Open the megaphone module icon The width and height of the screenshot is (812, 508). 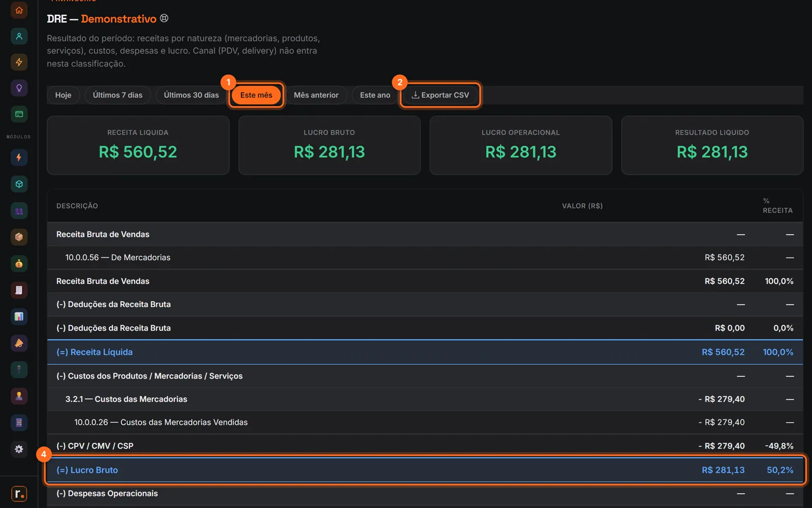19,343
